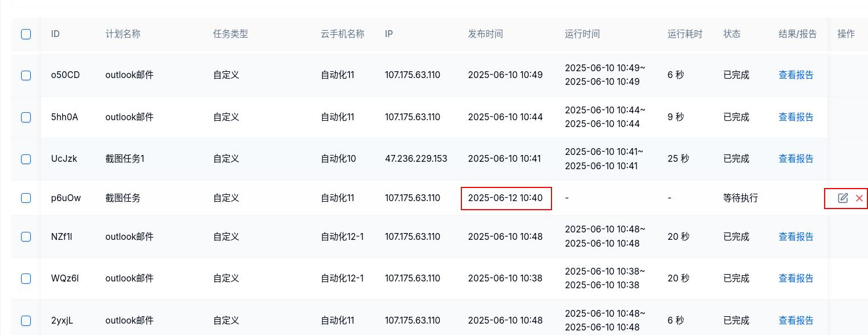Screen dimensions: 868x335
Task: Toggle the select-all checkbox in table header
Action: (26, 34)
